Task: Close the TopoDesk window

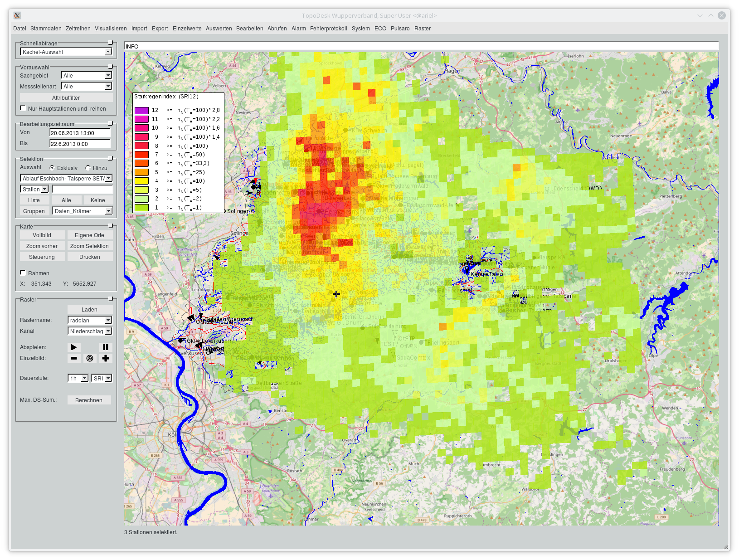Action: point(721,15)
